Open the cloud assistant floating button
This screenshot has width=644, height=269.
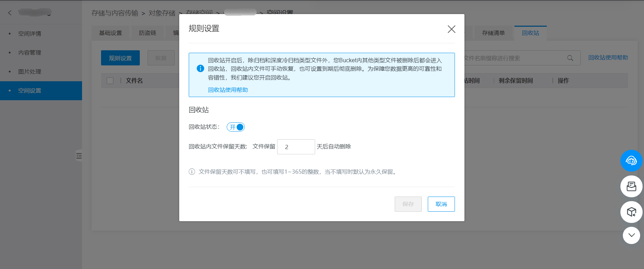tap(631, 161)
